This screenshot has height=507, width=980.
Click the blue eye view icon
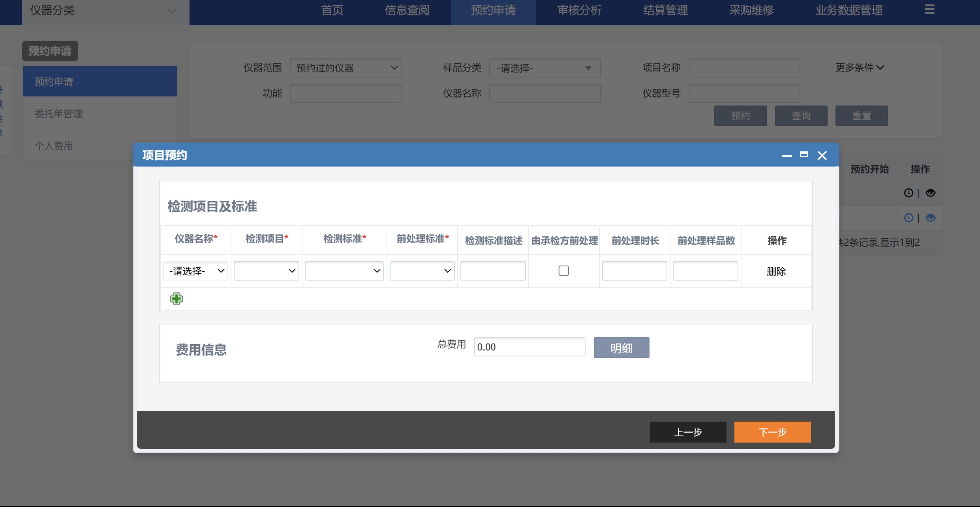point(930,218)
